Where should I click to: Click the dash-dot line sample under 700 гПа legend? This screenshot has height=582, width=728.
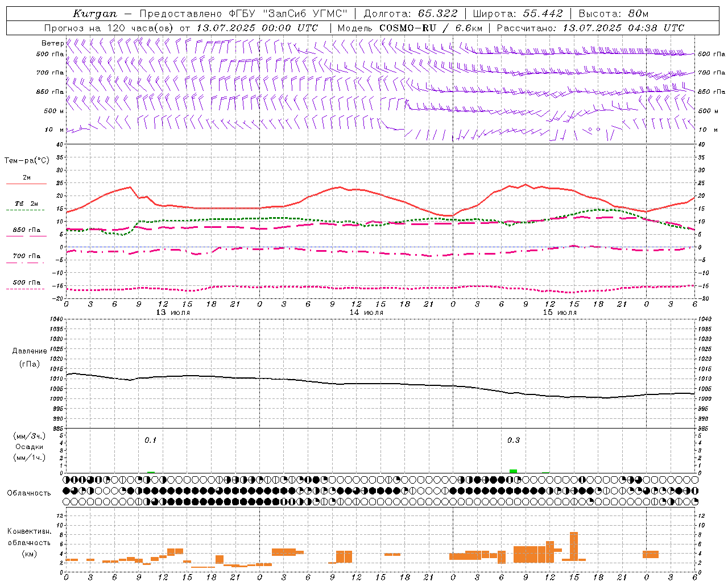(x=25, y=263)
